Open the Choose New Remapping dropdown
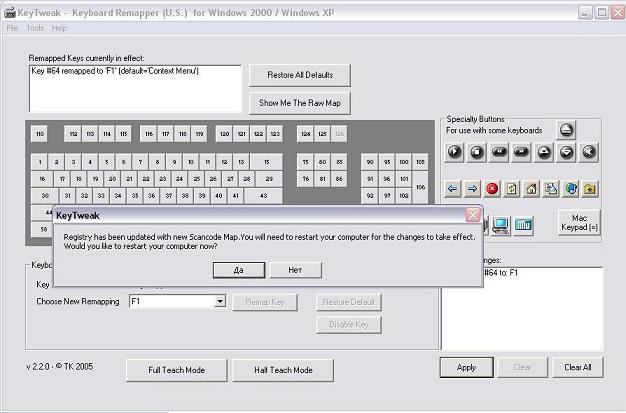626x413 pixels. click(x=220, y=301)
